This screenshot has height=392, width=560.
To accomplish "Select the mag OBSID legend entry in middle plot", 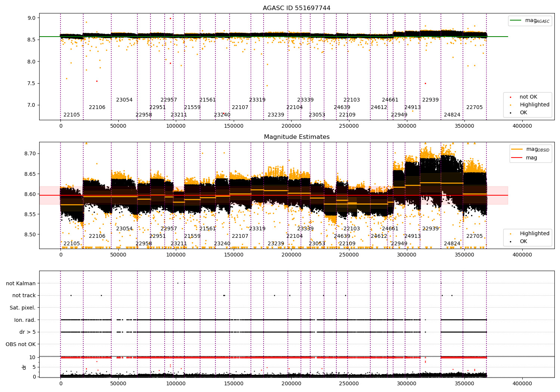I will [x=531, y=149].
